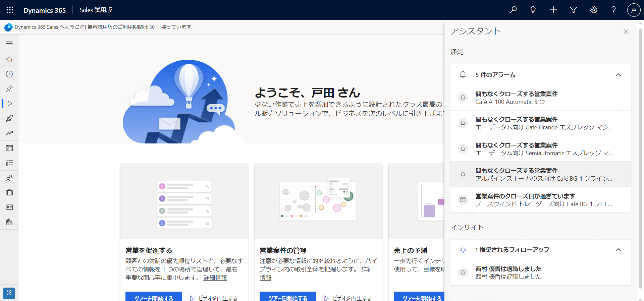
Task: Start the tour for 営業を促進する
Action: point(154,296)
